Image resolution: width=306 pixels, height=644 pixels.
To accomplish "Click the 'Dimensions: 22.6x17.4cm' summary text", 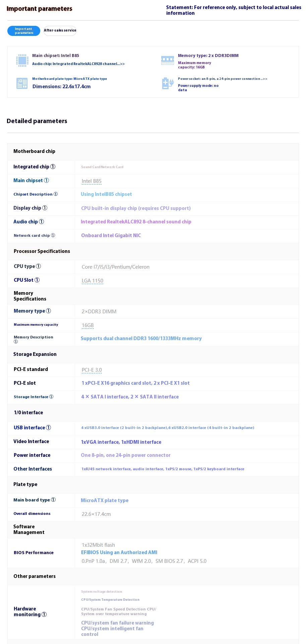I will tap(62, 87).
